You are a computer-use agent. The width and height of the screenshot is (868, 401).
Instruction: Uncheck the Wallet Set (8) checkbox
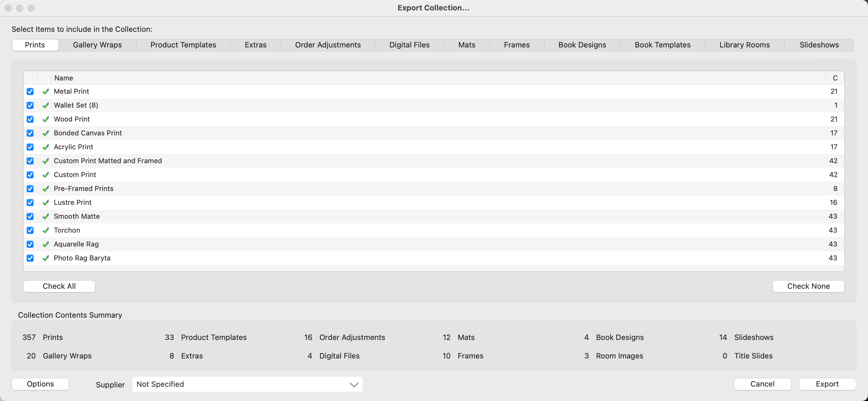tap(30, 106)
